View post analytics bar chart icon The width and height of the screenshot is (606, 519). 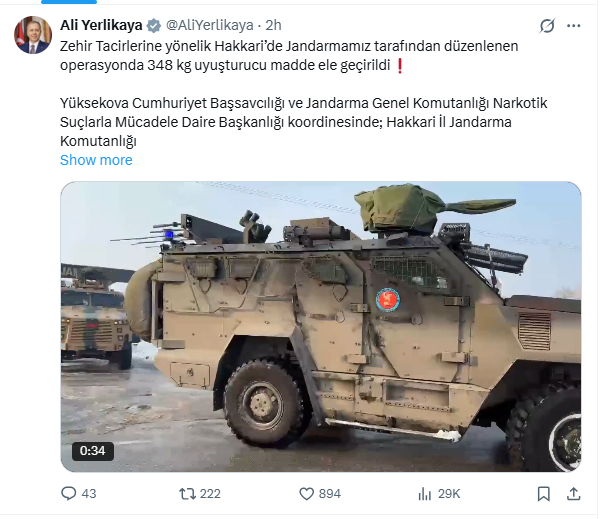coord(424,493)
